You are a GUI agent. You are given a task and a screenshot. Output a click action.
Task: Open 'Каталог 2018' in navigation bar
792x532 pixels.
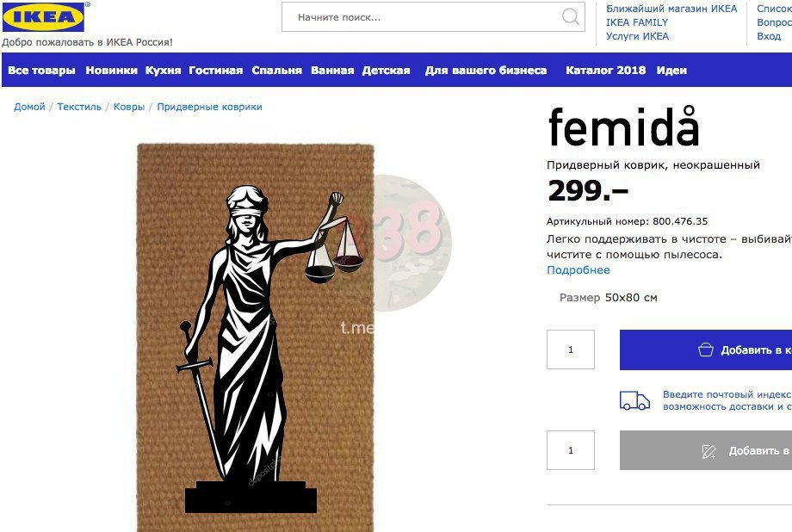605,71
